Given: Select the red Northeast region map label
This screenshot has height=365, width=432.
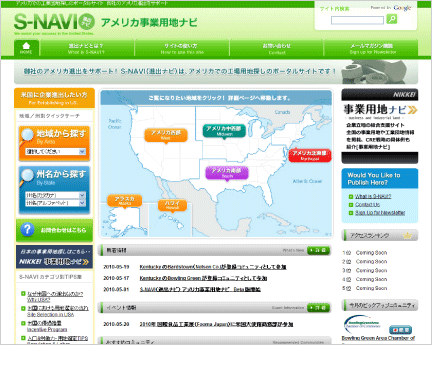Looking at the screenshot, I should pos(310,156).
